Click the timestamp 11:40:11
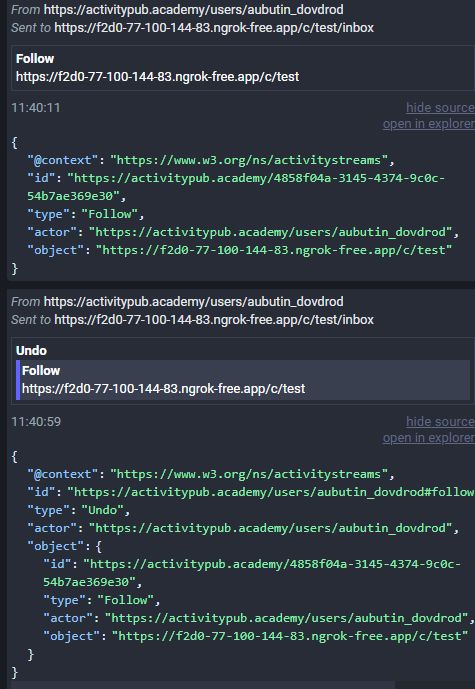Viewport: 475px width, 689px height. point(36,108)
